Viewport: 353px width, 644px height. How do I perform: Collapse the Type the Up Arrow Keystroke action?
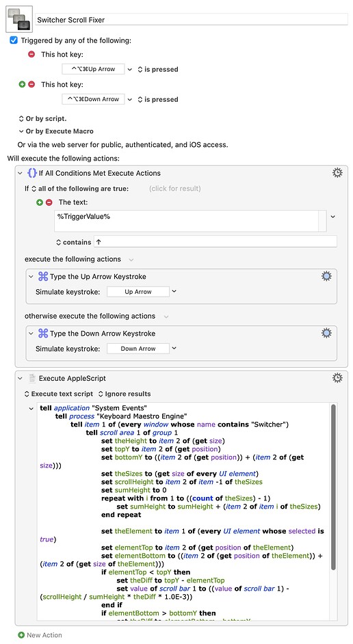(31, 277)
